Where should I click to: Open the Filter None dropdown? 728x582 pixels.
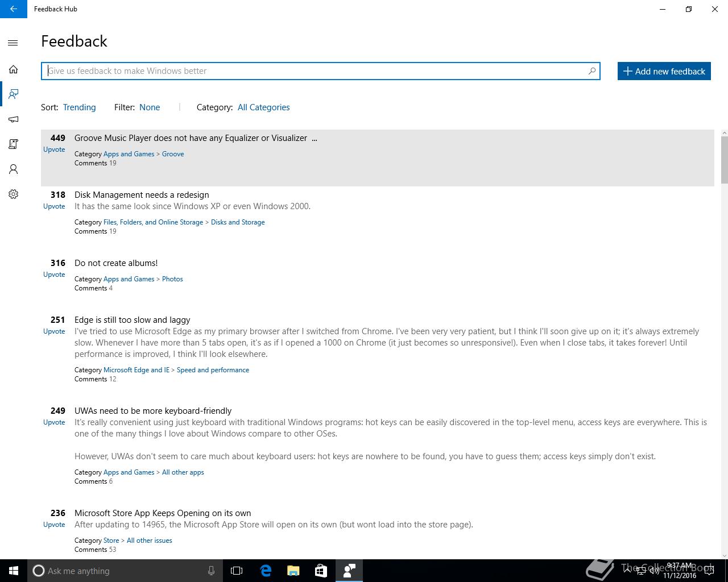(150, 107)
